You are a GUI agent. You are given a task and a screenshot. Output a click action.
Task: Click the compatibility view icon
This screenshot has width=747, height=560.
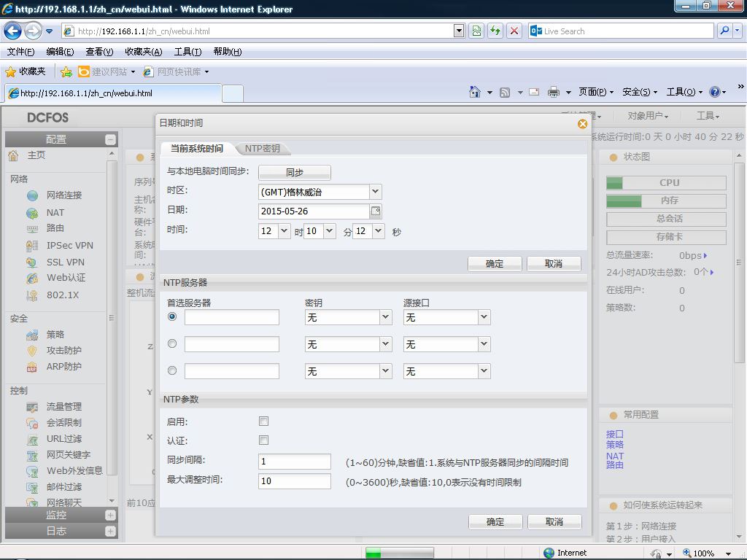click(x=476, y=31)
